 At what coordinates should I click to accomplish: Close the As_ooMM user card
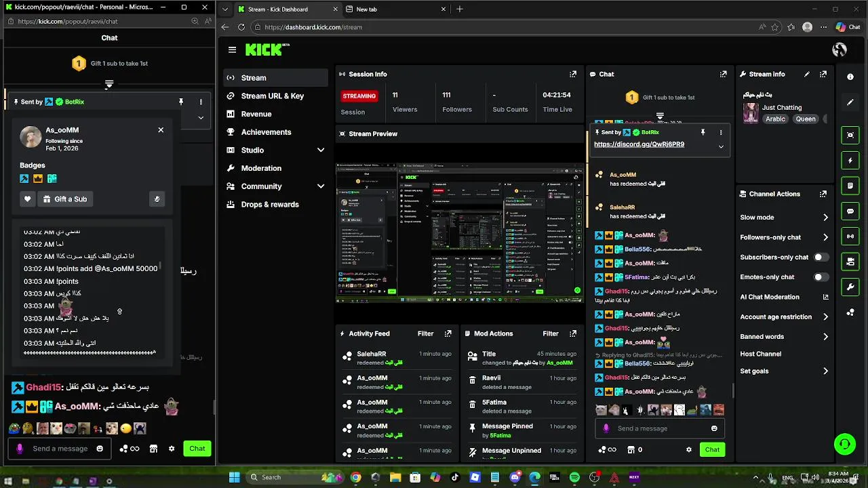pos(161,129)
